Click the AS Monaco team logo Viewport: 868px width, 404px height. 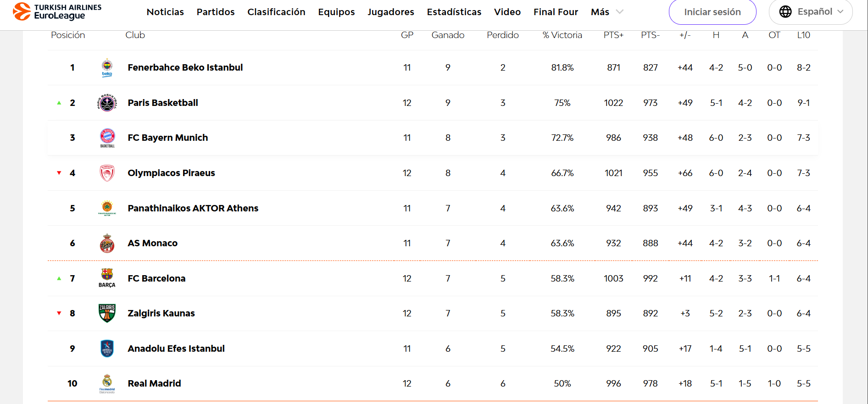pos(107,243)
